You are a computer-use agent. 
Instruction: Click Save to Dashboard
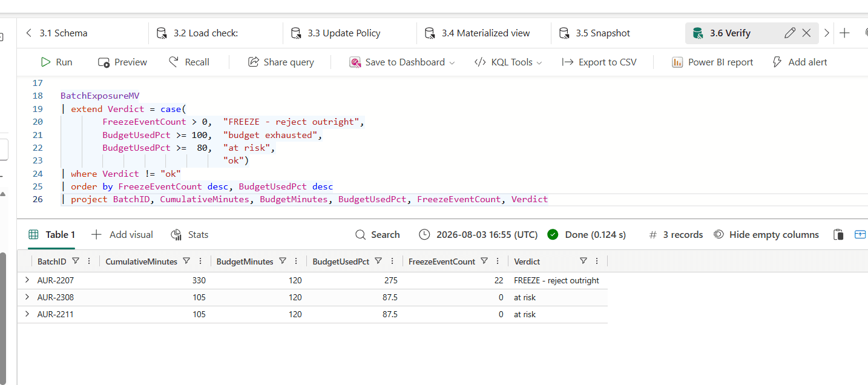click(397, 62)
